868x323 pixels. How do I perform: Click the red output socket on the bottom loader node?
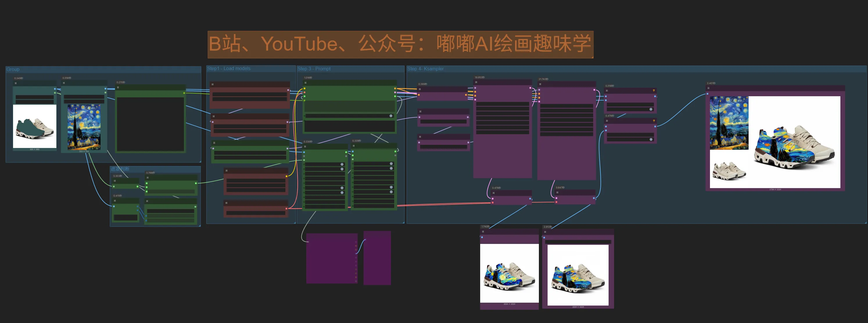pyautogui.click(x=286, y=209)
